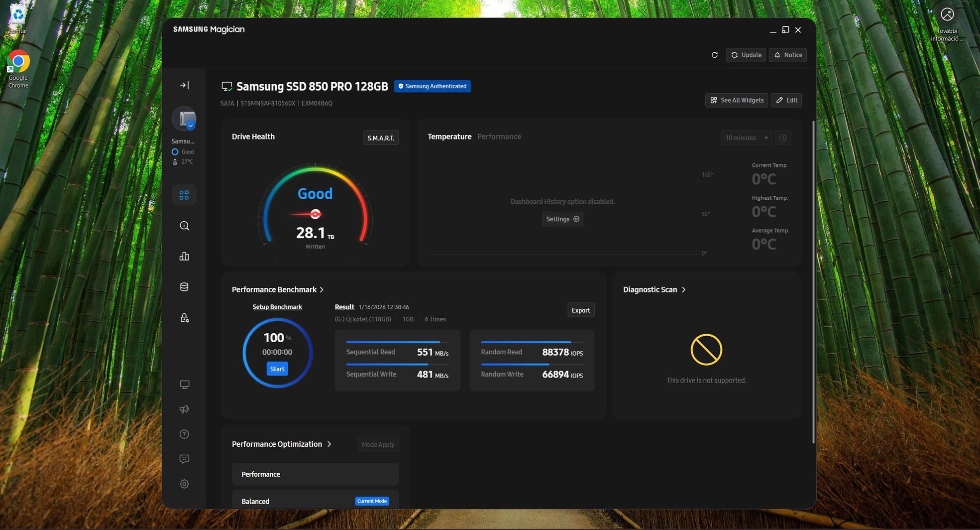Image resolution: width=980 pixels, height=530 pixels.
Task: Open the Setup Benchmark link
Action: [277, 307]
